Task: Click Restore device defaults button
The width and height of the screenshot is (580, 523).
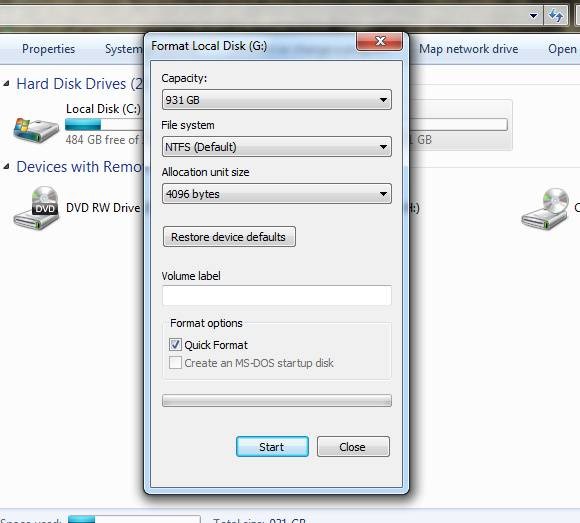Action: coord(229,237)
